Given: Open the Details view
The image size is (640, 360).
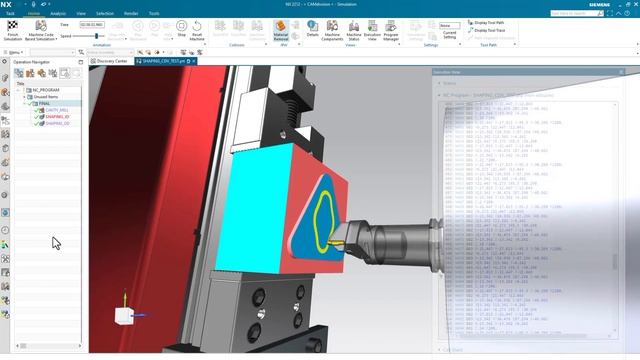Looking at the screenshot, I should [x=312, y=29].
